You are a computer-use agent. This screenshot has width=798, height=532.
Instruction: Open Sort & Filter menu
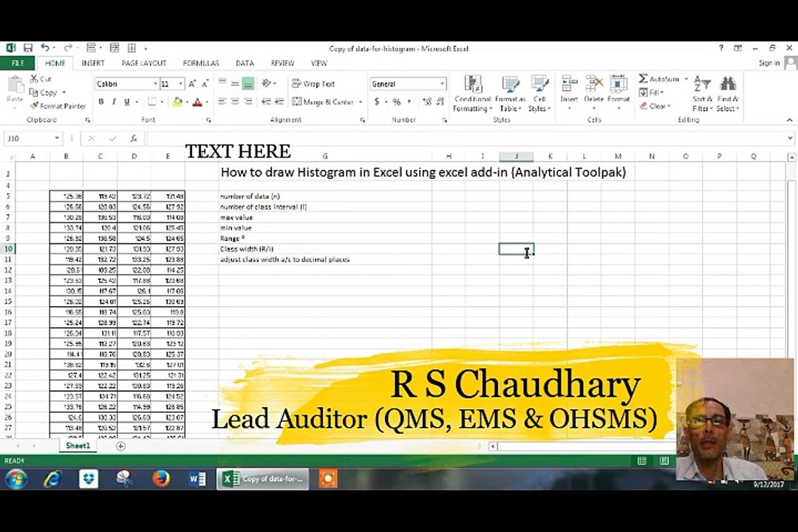click(703, 94)
